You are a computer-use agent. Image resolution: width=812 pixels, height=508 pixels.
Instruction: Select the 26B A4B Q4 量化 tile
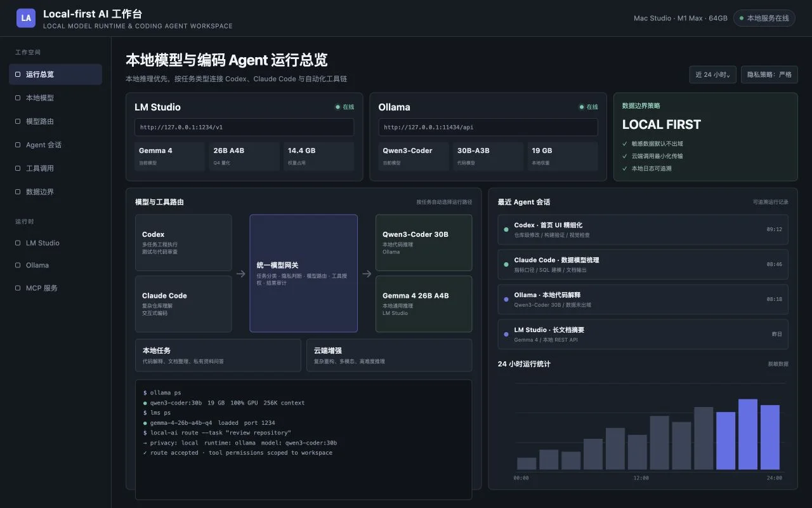[244, 156]
